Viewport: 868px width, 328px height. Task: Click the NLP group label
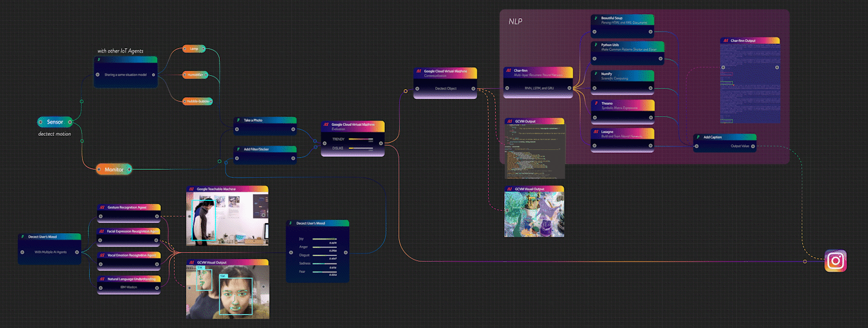pyautogui.click(x=515, y=21)
